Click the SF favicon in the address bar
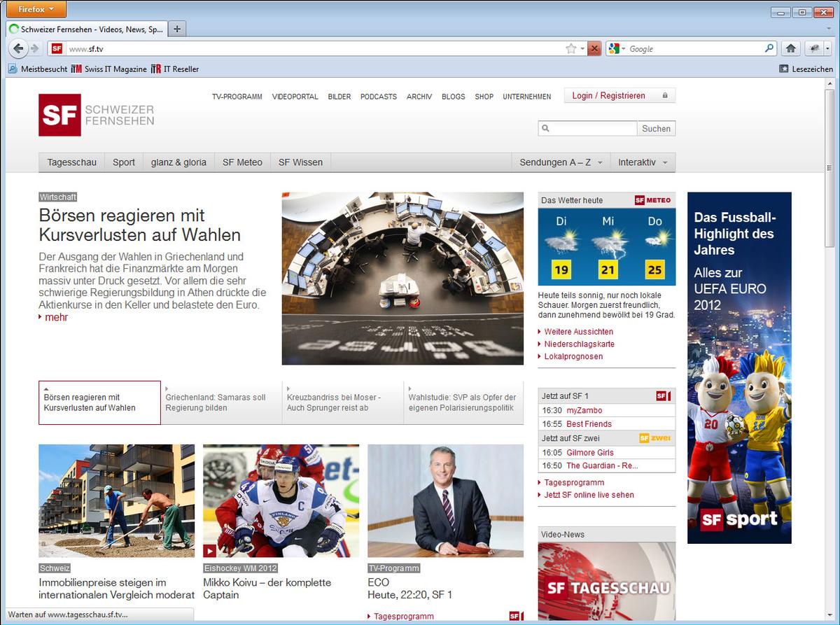840x625 pixels. pos(57,49)
